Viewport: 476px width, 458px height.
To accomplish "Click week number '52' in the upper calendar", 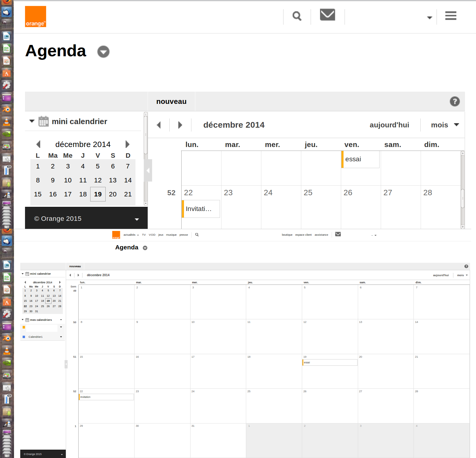I will click(x=171, y=193).
